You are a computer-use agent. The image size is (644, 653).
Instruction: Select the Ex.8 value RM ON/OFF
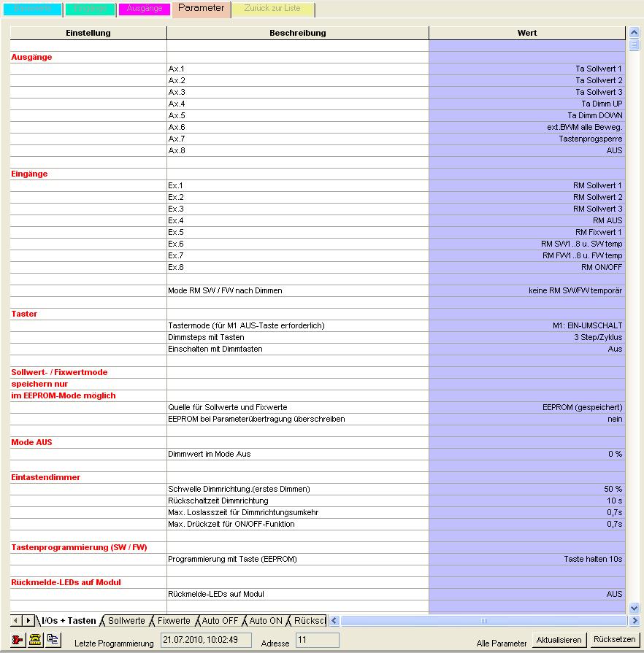tap(527, 267)
